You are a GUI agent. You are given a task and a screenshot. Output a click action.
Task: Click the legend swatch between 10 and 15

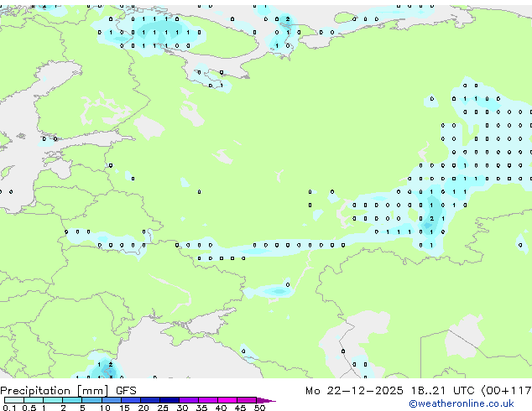click(111, 400)
